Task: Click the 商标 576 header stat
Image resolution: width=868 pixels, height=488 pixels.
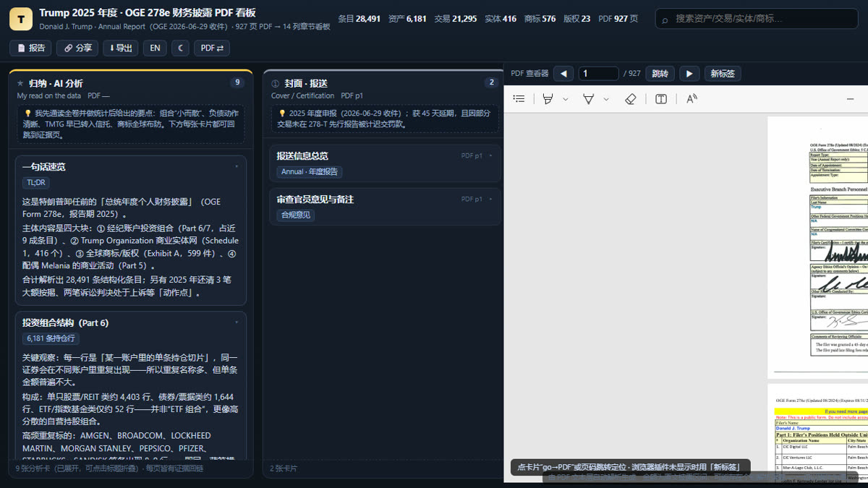Action: [x=540, y=19]
